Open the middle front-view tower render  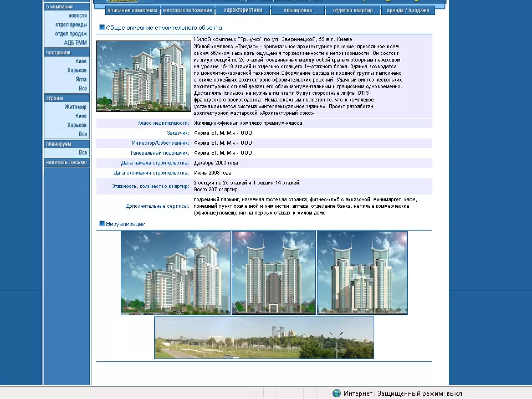[274, 273]
